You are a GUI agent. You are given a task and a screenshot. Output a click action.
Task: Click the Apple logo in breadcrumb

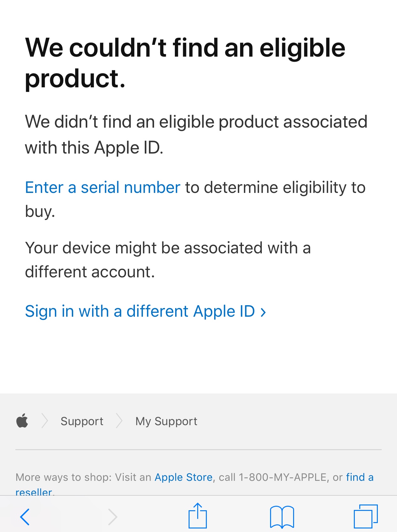pos(22,421)
